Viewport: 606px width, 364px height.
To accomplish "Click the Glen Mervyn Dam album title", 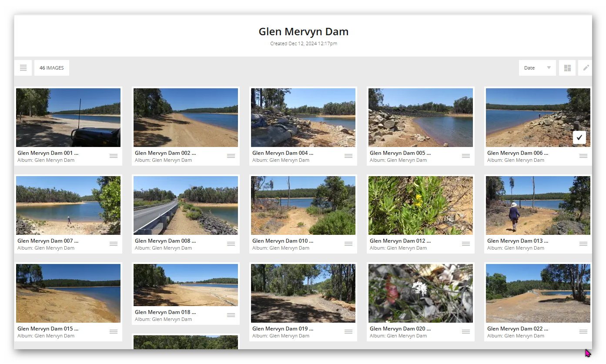I will [303, 32].
